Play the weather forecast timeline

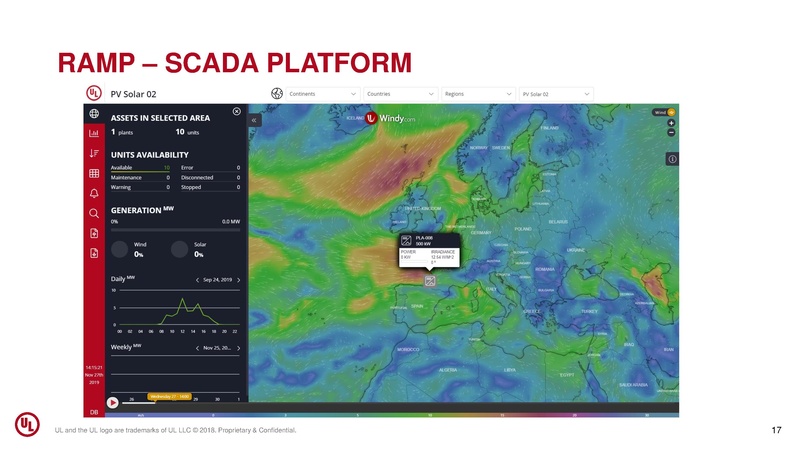pos(113,403)
